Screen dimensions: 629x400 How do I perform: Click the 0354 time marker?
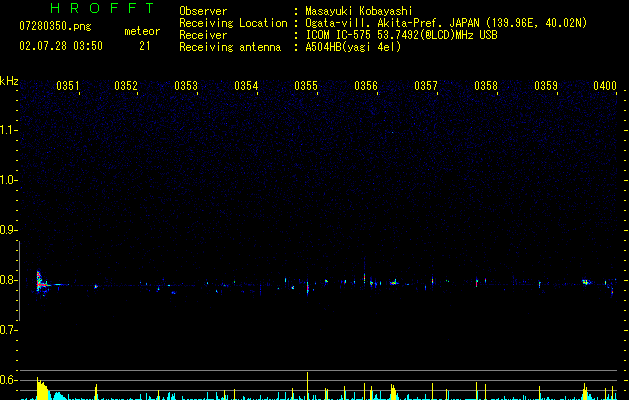point(246,86)
